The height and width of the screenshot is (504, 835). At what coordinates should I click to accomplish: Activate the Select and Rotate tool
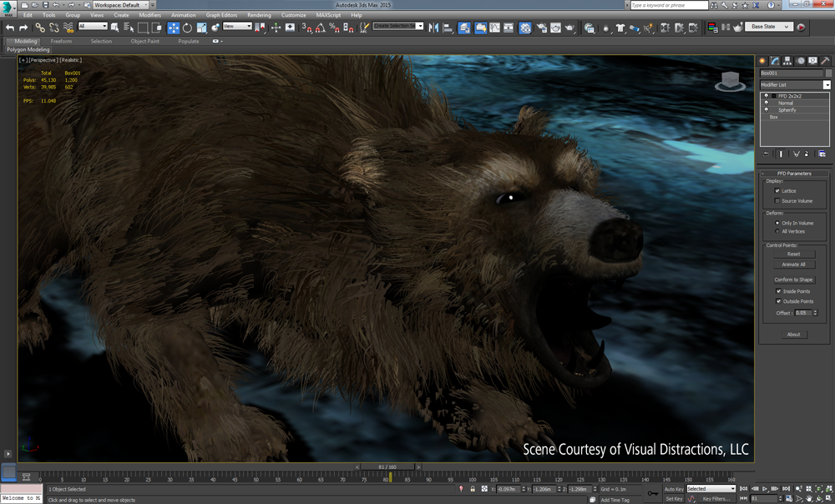187,28
